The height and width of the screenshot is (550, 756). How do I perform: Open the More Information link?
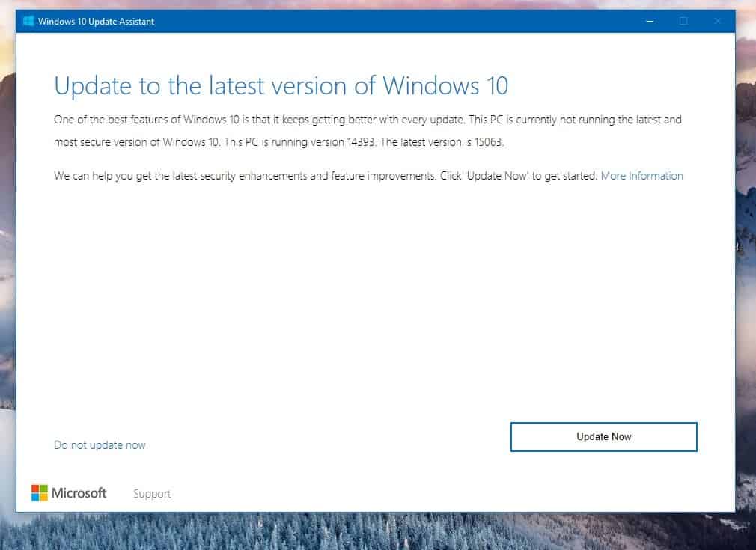[x=641, y=175]
